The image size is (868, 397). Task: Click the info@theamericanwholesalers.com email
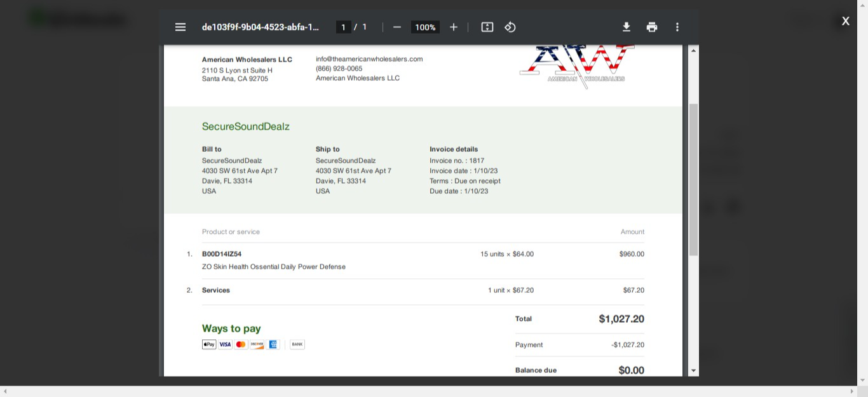coord(369,59)
